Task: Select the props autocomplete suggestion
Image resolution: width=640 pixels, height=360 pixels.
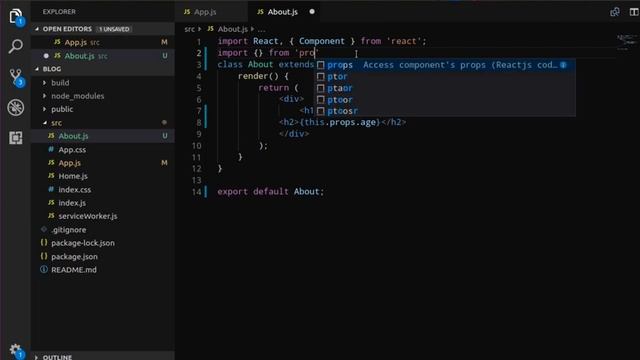Action: (445, 65)
